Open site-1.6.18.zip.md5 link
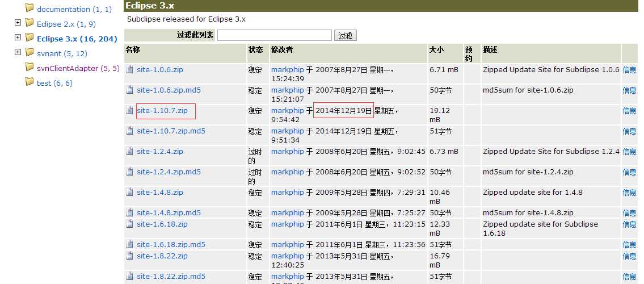The height and width of the screenshot is (284, 644). coord(171,245)
